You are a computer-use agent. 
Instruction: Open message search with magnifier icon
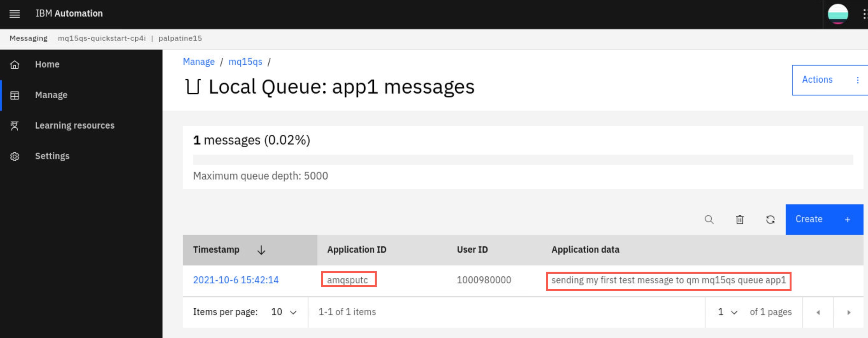click(709, 220)
